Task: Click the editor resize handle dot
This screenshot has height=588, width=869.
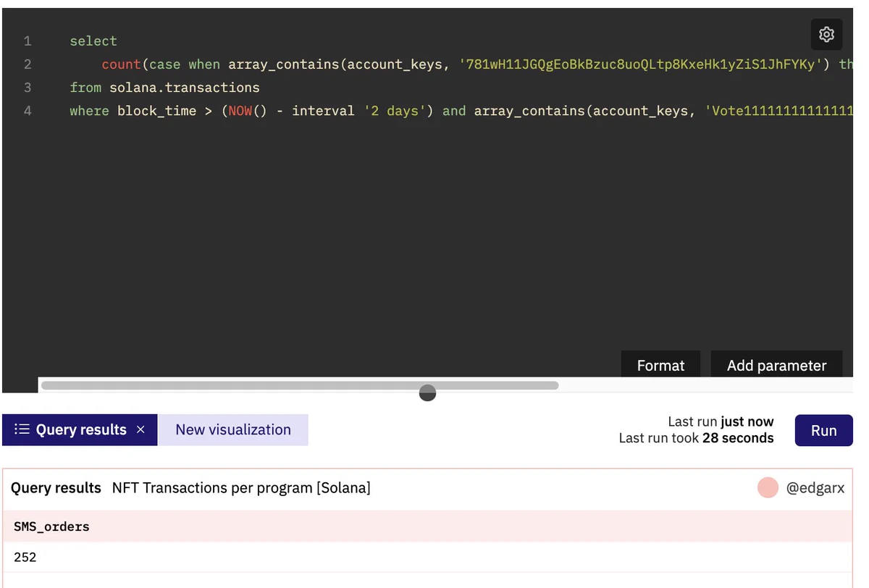Action: pos(428,392)
